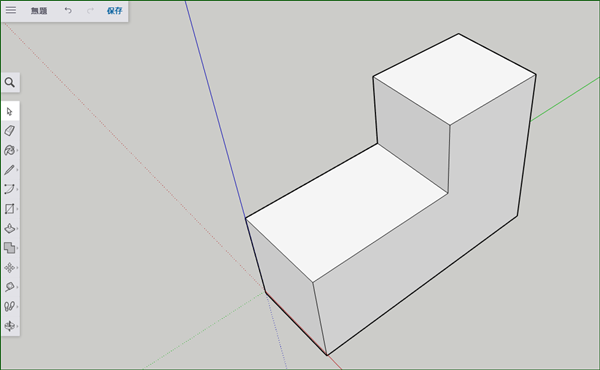The image size is (600, 370).
Task: Redo the undone action
Action: pos(90,10)
